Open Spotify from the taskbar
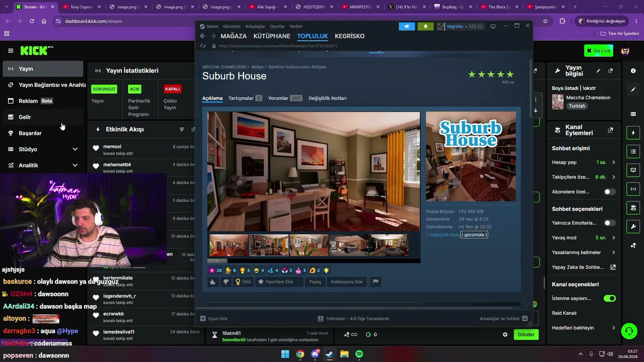The width and height of the screenshot is (644, 362). [359, 354]
